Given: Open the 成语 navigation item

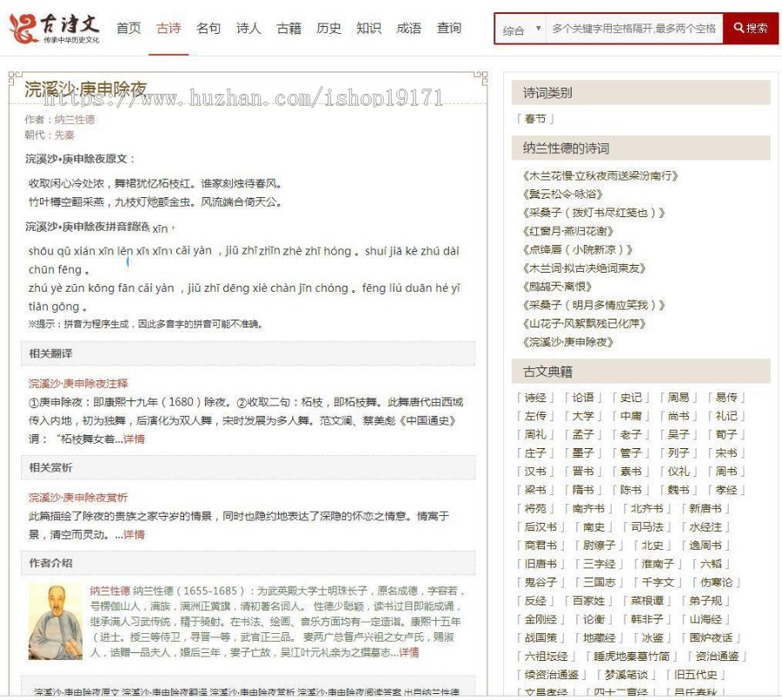Looking at the screenshot, I should point(408,28).
